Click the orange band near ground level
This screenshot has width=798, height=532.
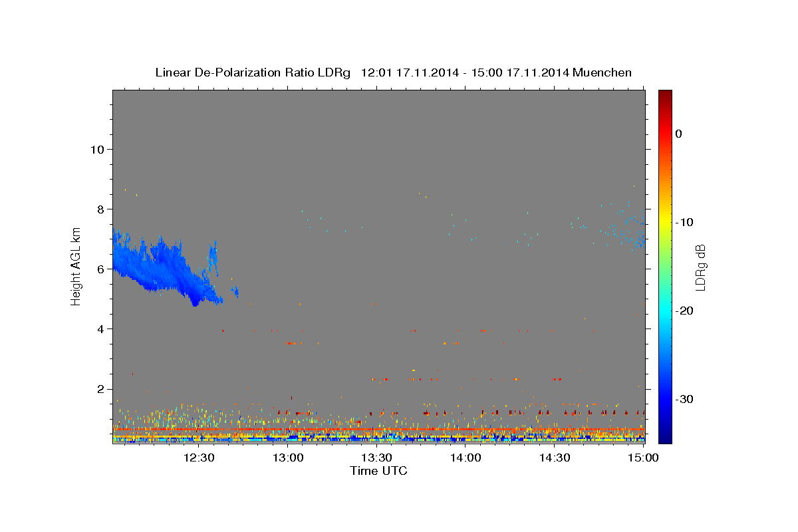(378, 430)
